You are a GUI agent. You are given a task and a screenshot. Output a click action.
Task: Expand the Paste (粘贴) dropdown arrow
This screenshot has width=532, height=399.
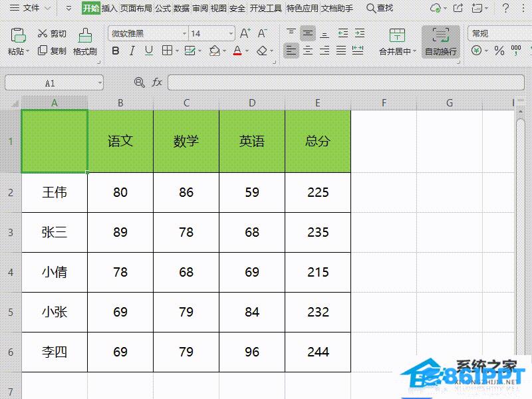click(27, 51)
